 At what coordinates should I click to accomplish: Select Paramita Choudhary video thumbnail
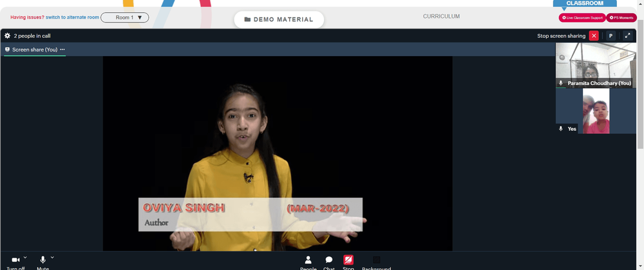596,65
